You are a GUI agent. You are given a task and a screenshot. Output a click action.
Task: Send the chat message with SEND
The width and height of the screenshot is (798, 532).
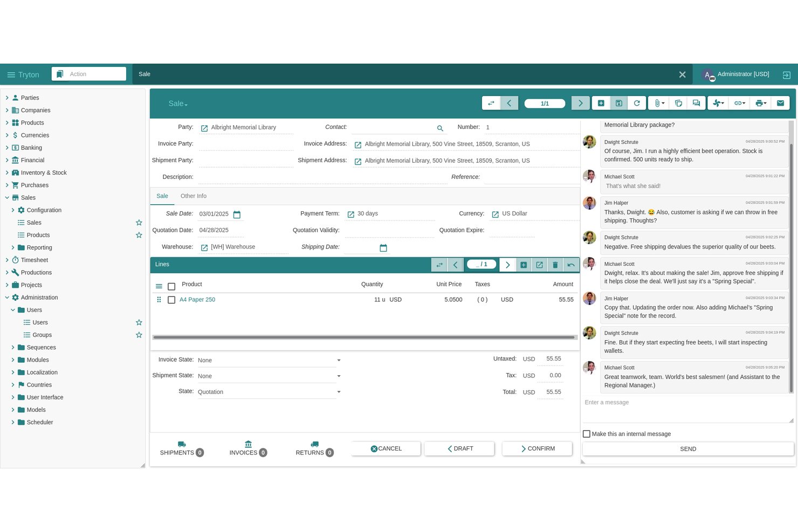[688, 449]
